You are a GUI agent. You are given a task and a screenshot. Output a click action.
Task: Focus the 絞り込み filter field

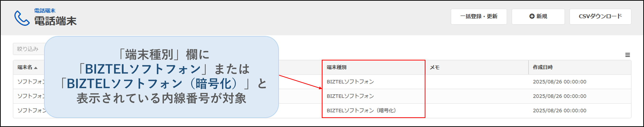pyautogui.click(x=28, y=49)
